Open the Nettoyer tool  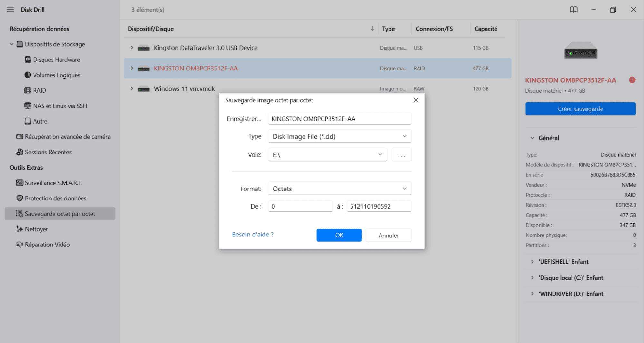click(36, 229)
